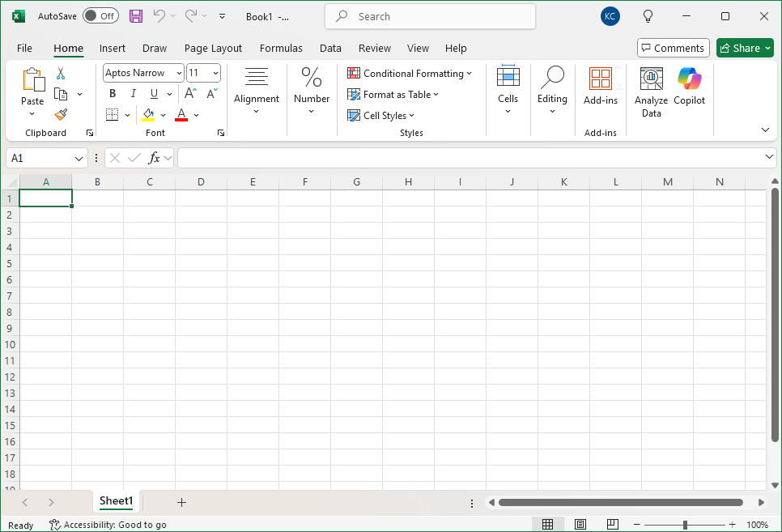782x532 pixels.
Task: Open Analyze Data tool
Action: 651,92
